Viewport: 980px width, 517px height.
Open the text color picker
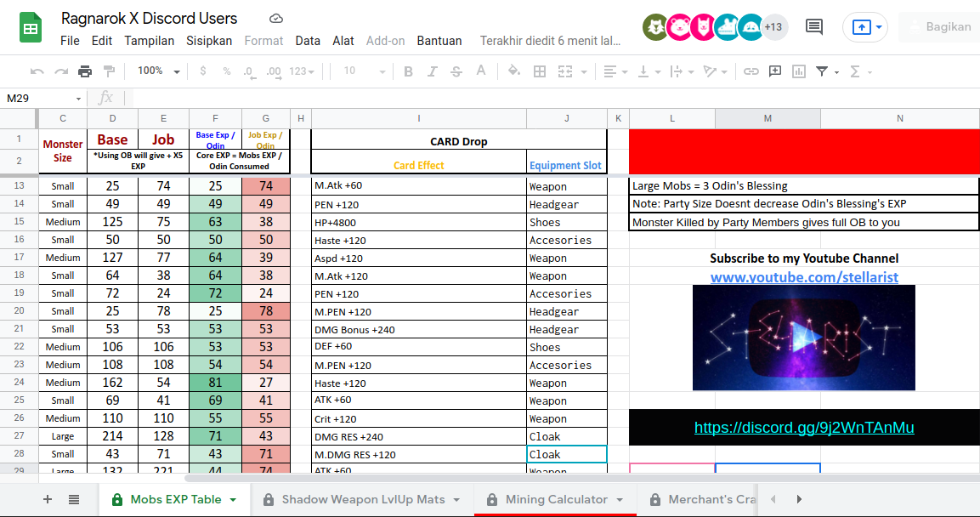[x=480, y=71]
